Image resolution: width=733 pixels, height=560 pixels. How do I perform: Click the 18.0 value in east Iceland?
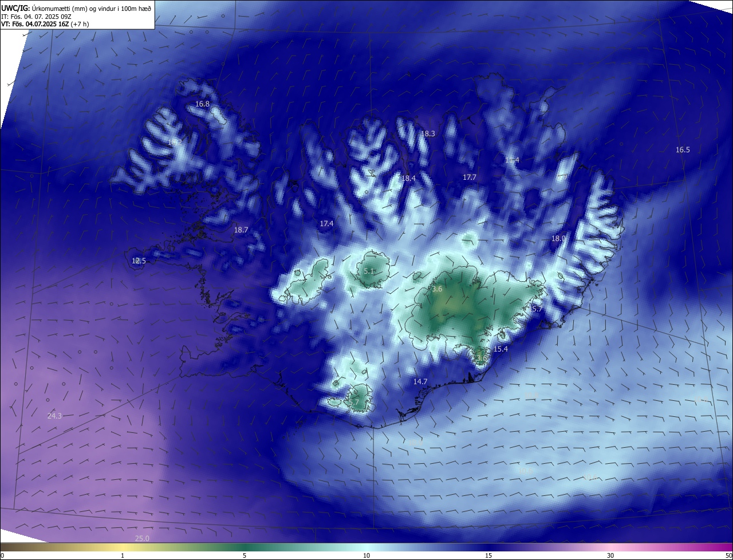(x=558, y=238)
